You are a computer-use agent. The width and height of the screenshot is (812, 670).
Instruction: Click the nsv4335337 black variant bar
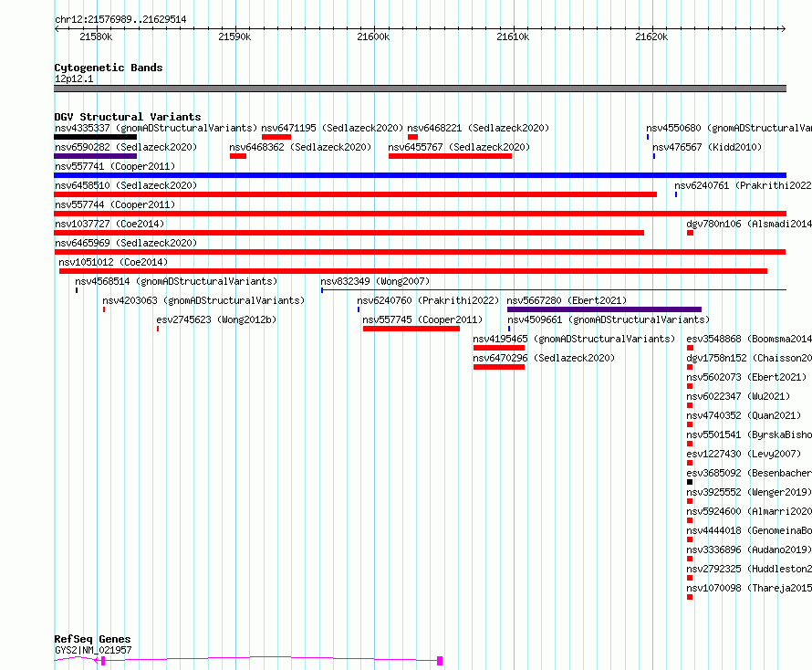[x=95, y=137]
